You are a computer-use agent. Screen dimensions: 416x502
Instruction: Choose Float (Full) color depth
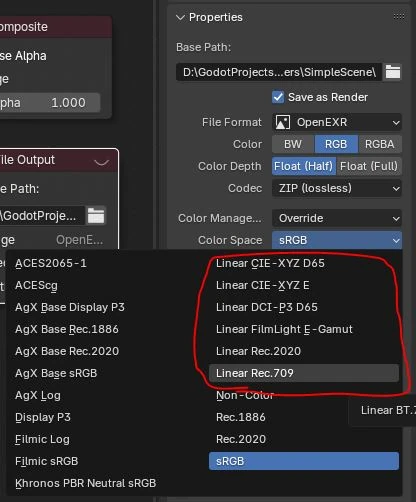(x=369, y=166)
